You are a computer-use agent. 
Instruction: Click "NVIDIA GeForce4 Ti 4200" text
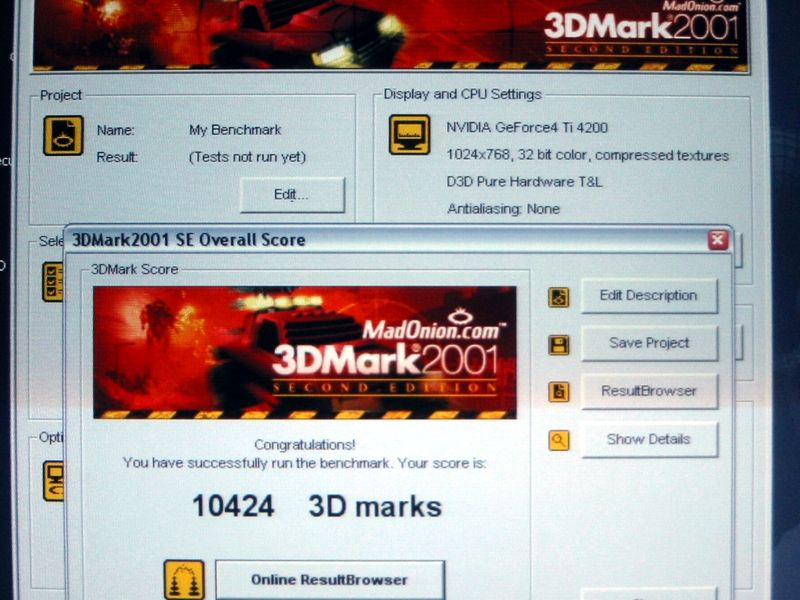click(x=527, y=128)
